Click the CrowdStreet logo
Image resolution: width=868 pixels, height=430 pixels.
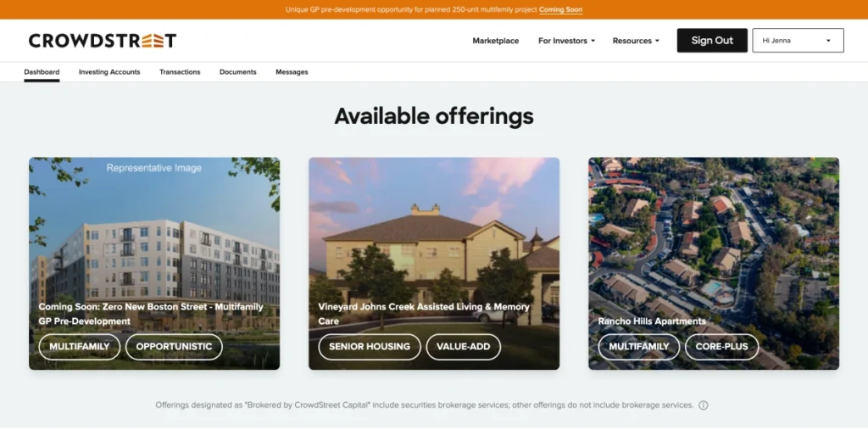click(103, 41)
